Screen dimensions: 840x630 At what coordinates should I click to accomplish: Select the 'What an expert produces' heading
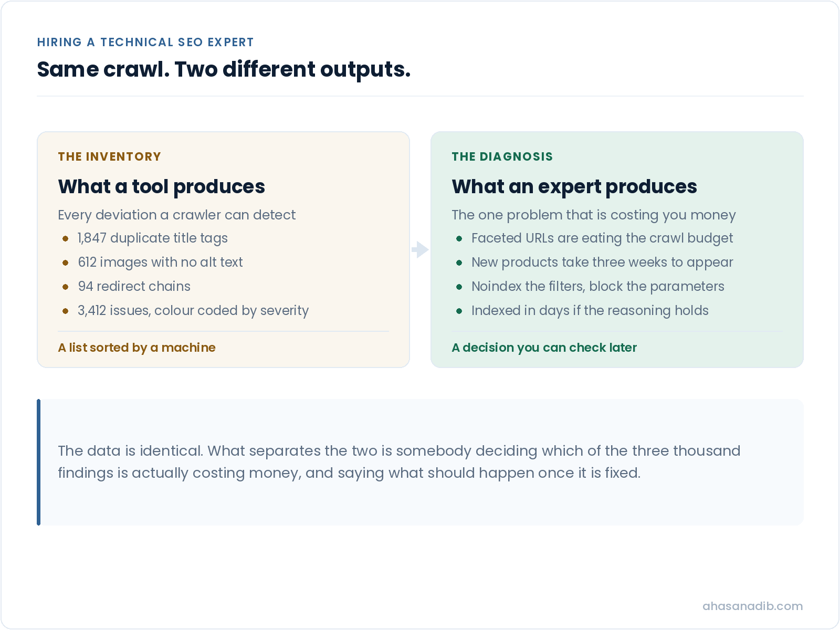[574, 186]
